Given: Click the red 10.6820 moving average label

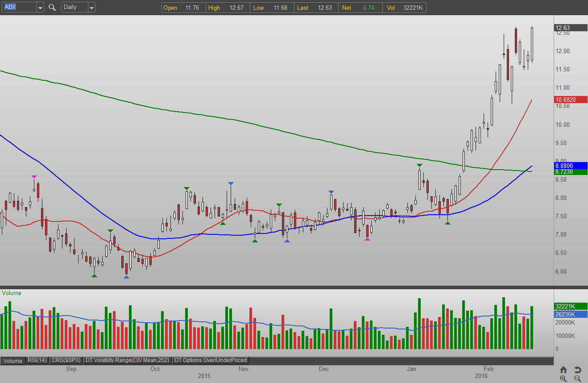Looking at the screenshot, I should 571,99.
